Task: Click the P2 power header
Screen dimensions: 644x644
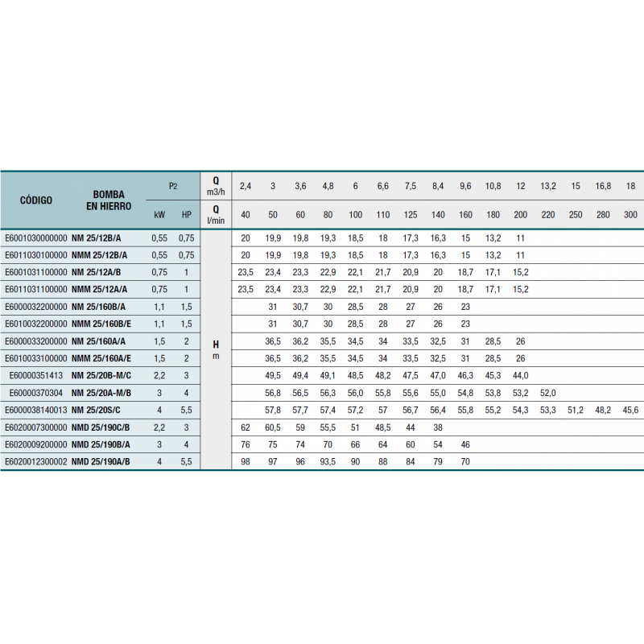Action: point(172,186)
